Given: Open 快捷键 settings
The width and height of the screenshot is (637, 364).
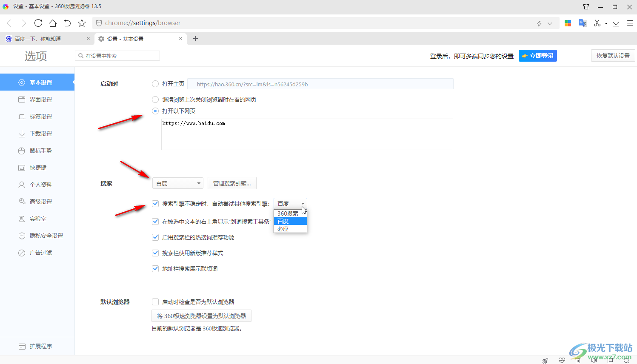Looking at the screenshot, I should (x=37, y=168).
